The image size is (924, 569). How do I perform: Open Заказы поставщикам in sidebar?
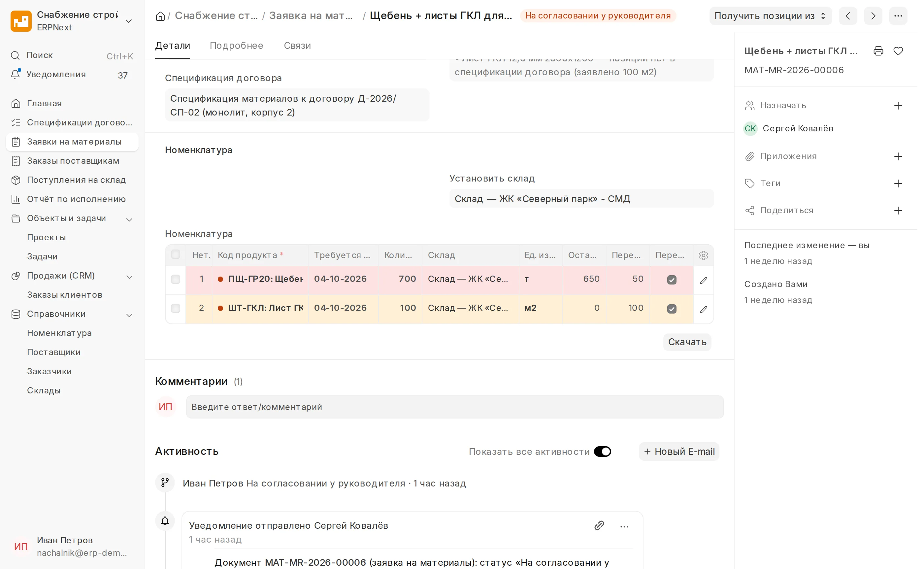[72, 162]
